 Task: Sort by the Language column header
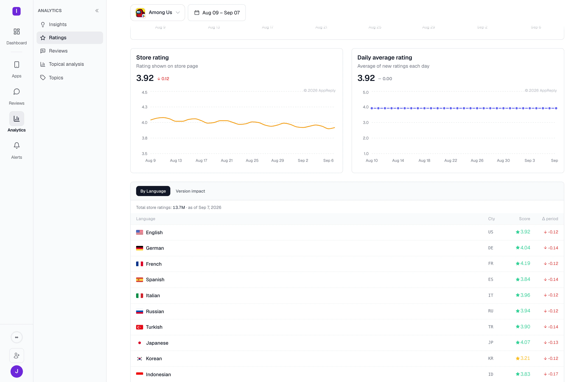tap(145, 219)
